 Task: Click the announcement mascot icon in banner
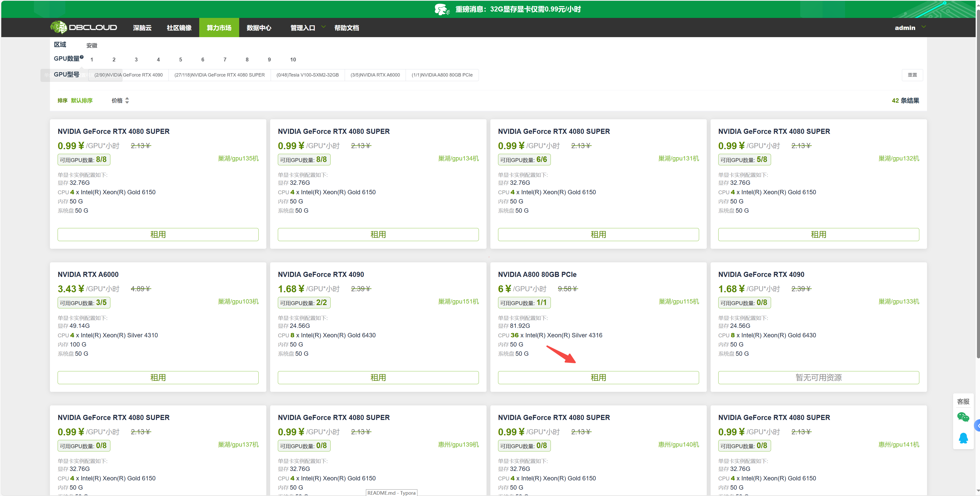(442, 9)
